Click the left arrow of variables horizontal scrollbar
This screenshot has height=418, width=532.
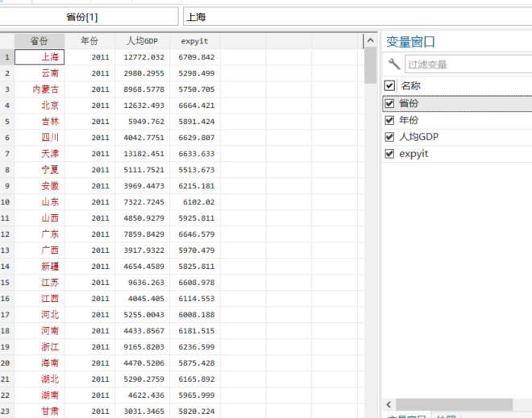(389, 404)
